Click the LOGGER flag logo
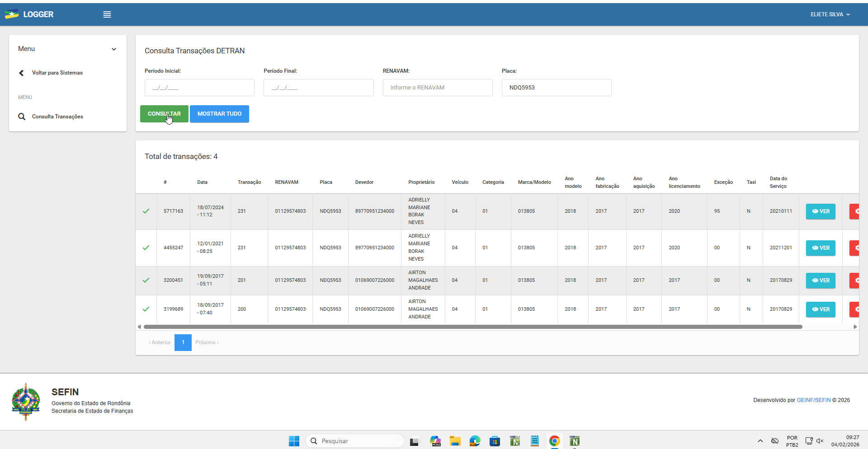 point(12,14)
